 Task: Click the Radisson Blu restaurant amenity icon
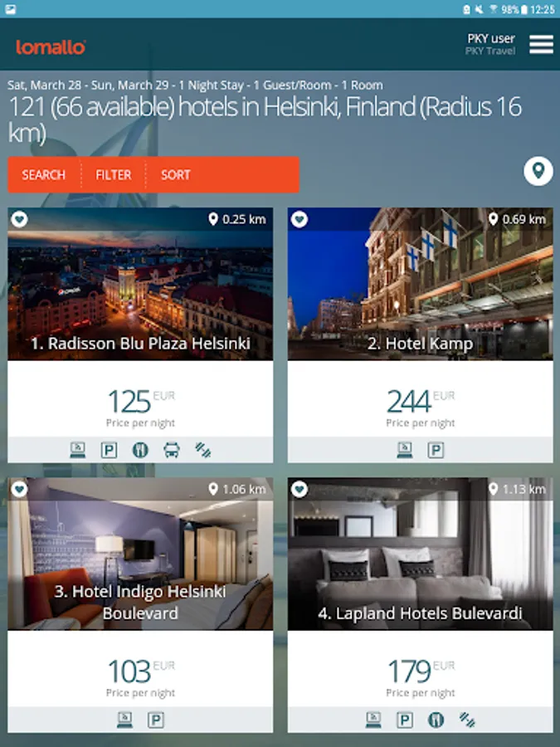click(x=140, y=450)
